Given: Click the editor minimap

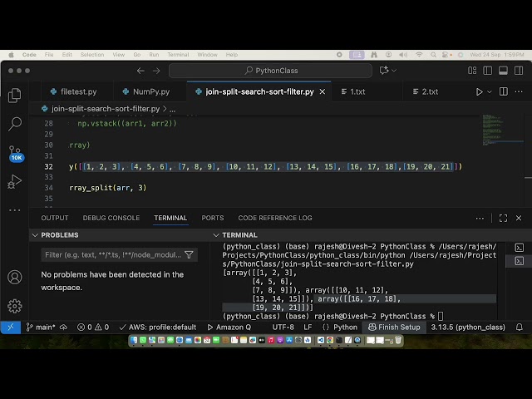Looking at the screenshot, I should (503, 131).
